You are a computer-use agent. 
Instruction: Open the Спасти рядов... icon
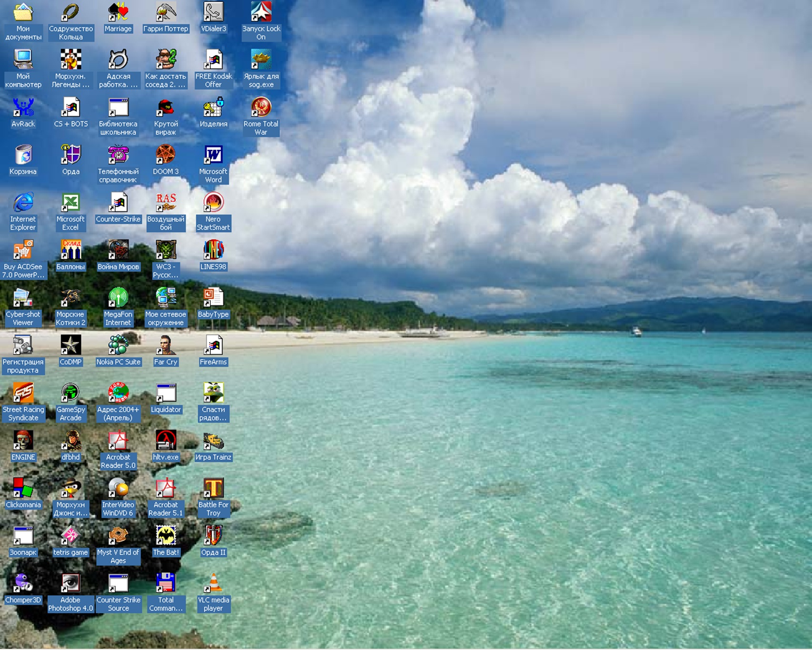coord(213,393)
